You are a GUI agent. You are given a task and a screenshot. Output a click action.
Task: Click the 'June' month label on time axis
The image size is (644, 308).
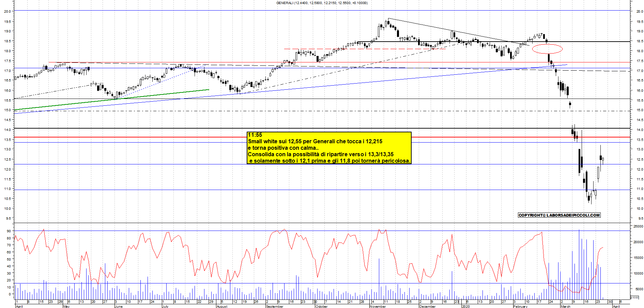pyautogui.click(x=119, y=306)
